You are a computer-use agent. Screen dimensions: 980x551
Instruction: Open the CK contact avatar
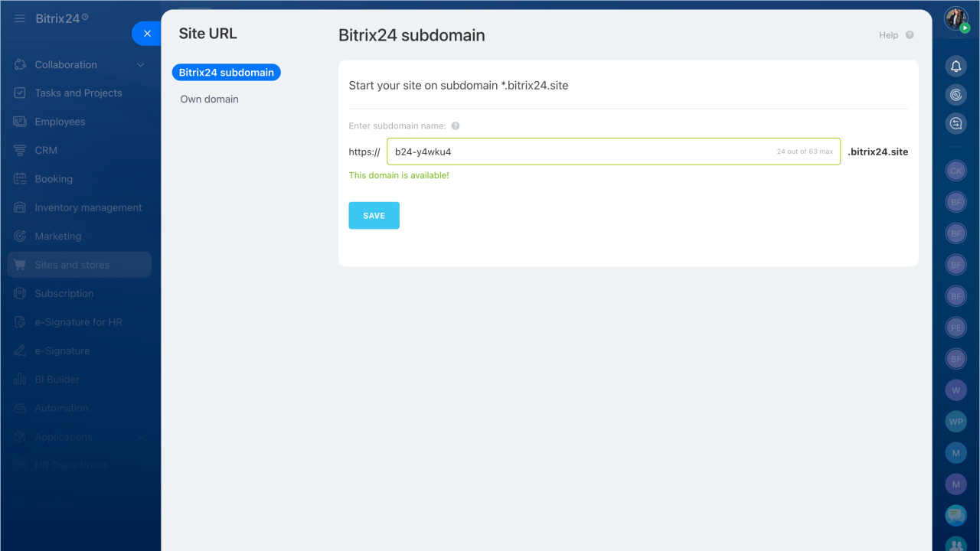coord(955,171)
